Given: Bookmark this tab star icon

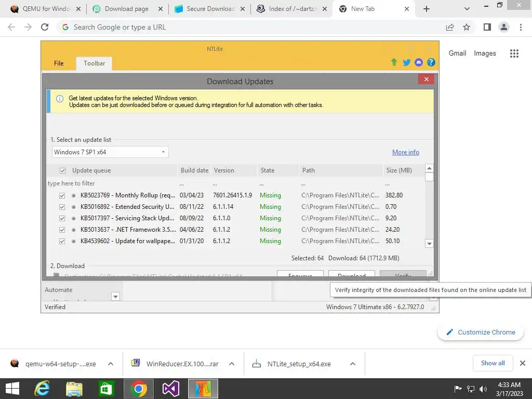Looking at the screenshot, I should (467, 27).
